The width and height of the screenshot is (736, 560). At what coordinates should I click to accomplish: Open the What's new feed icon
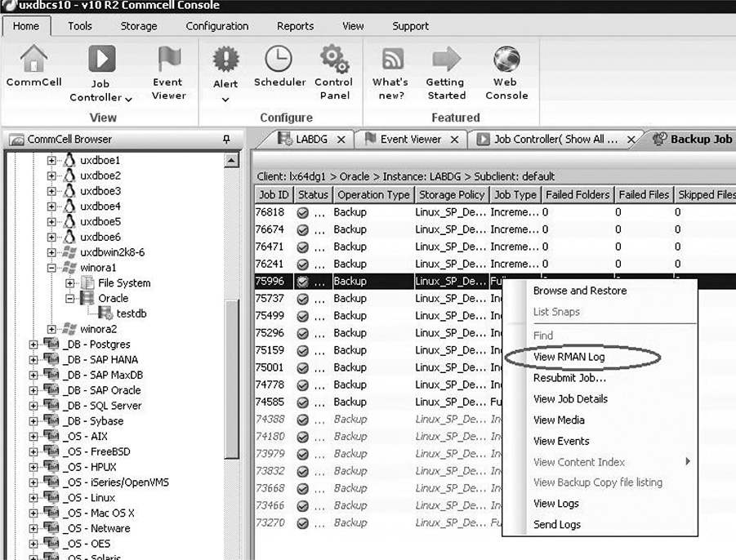pos(392,59)
